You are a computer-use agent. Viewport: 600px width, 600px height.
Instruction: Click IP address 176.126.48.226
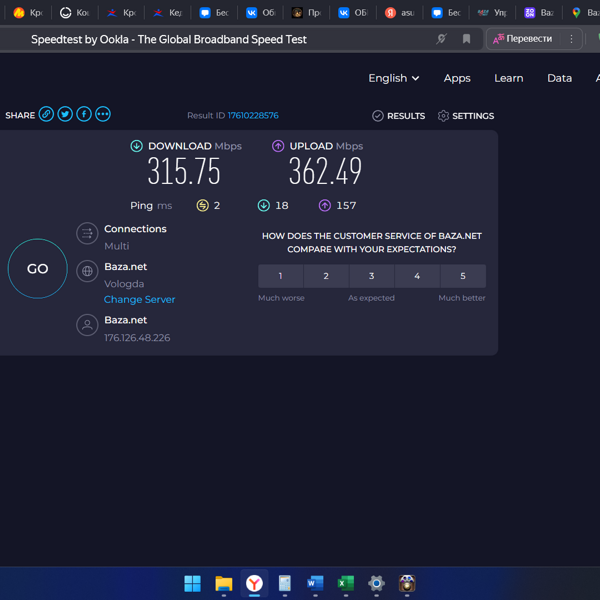(137, 338)
